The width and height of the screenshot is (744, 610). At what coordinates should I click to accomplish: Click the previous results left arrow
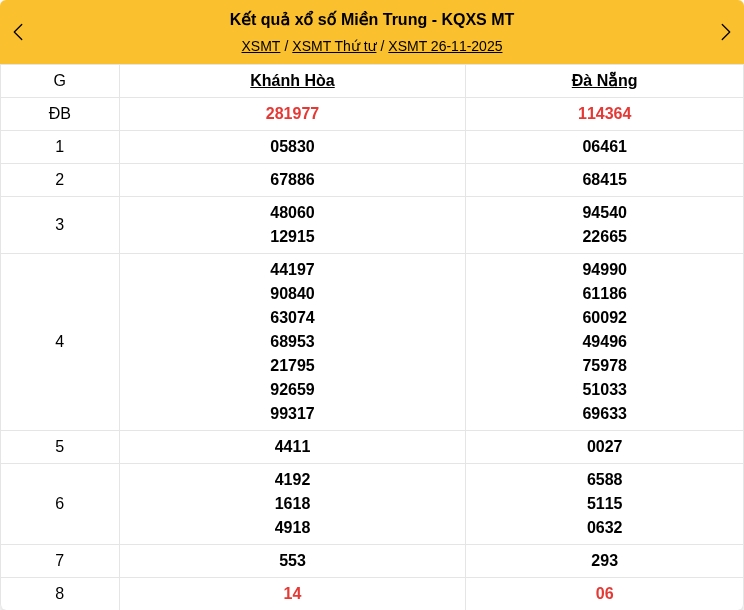coord(18,32)
